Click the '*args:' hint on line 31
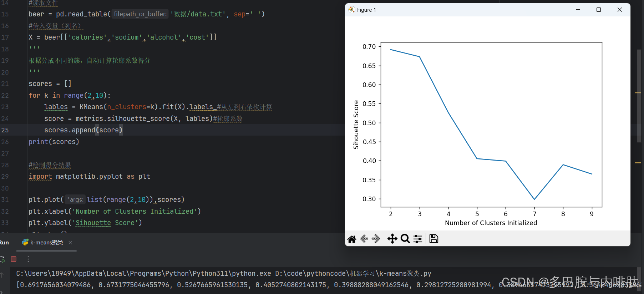This screenshot has height=294, width=644. (x=75, y=199)
